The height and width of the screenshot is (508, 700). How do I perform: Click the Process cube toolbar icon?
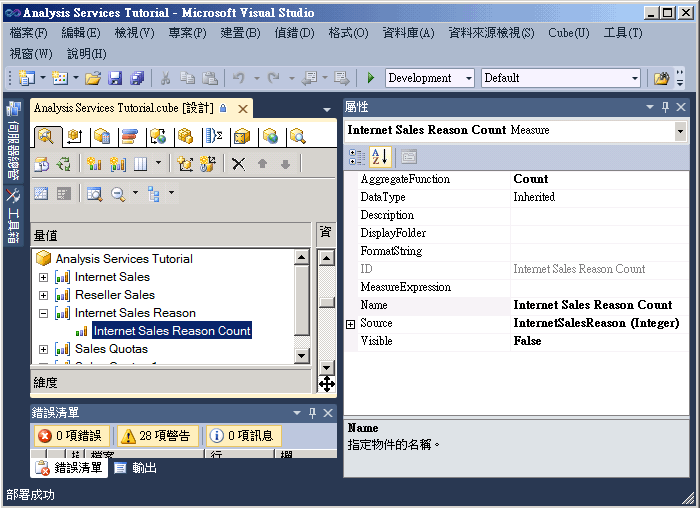pos(42,164)
